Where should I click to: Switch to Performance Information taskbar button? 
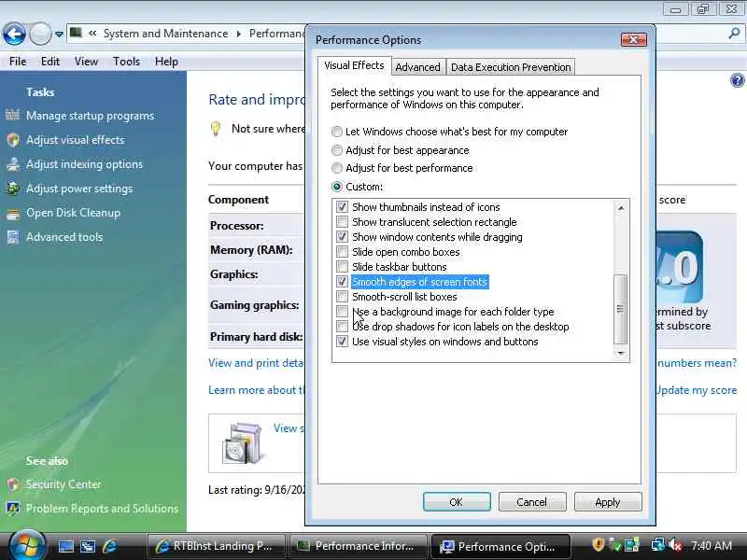(359, 546)
